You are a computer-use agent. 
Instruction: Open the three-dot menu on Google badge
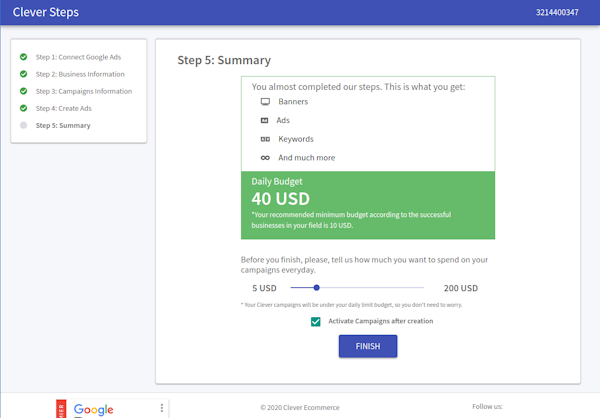(x=162, y=408)
